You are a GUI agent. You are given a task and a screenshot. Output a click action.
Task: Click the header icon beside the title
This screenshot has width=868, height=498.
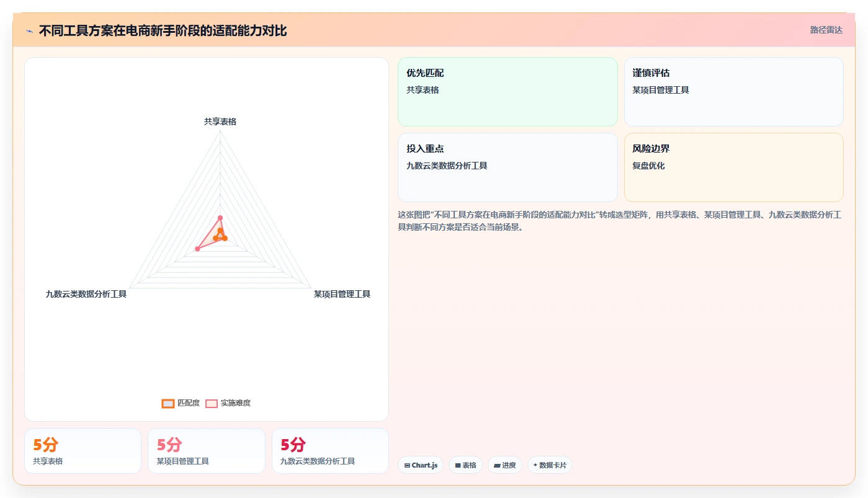[29, 31]
